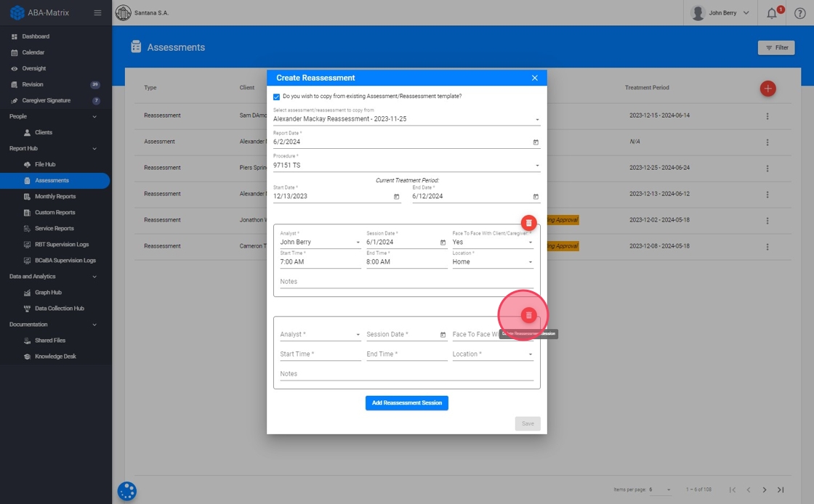
Task: Click the empty End Time field
Action: point(406,354)
